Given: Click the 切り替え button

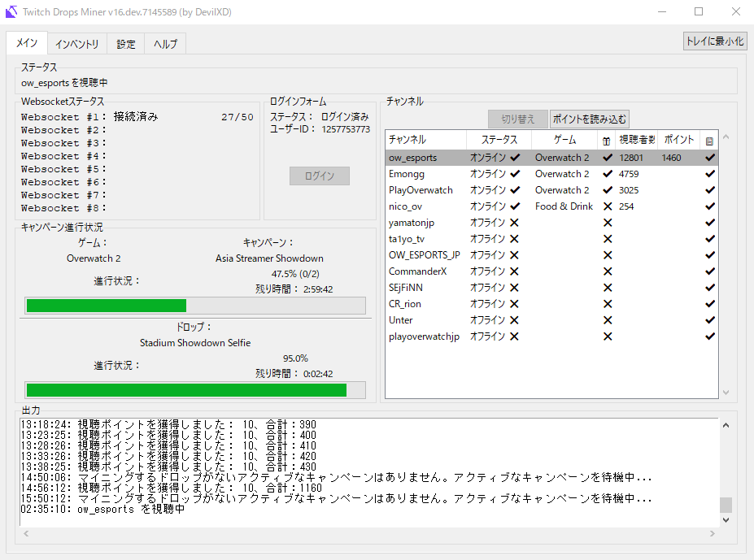Looking at the screenshot, I should click(x=518, y=119).
